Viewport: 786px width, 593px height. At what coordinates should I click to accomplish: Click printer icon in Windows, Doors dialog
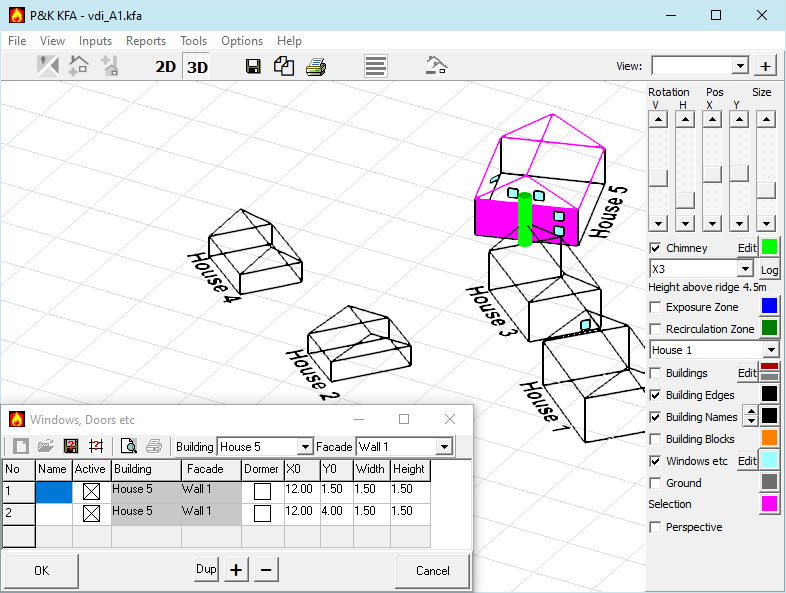pyautogui.click(x=154, y=446)
